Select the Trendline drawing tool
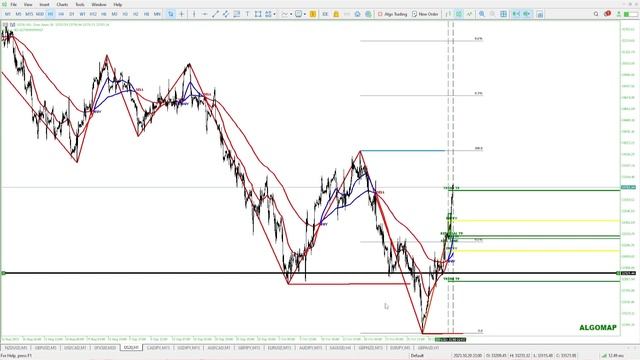The height and width of the screenshot is (360, 640). (x=215, y=14)
